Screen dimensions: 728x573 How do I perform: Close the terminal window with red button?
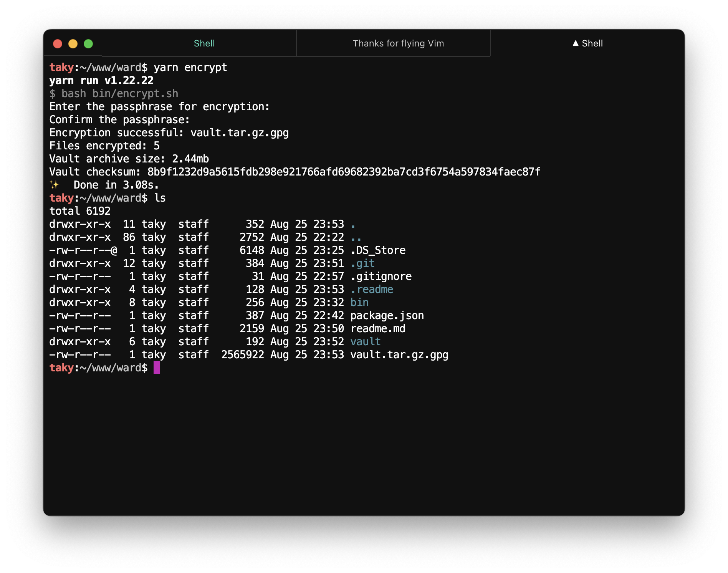[58, 44]
